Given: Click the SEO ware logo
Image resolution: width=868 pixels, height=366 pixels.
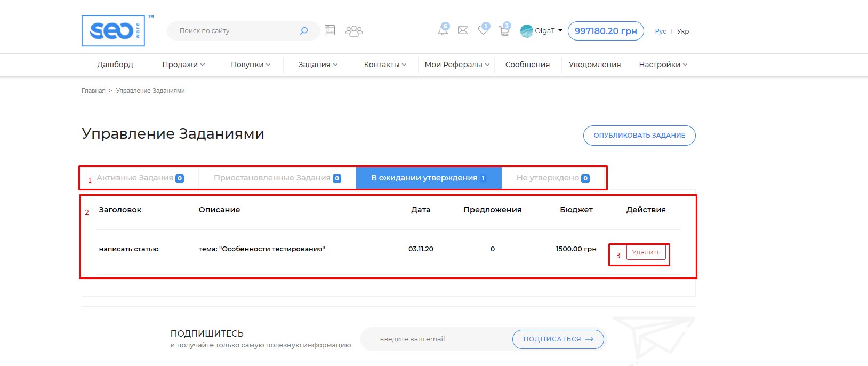Looking at the screenshot, I should click(113, 31).
